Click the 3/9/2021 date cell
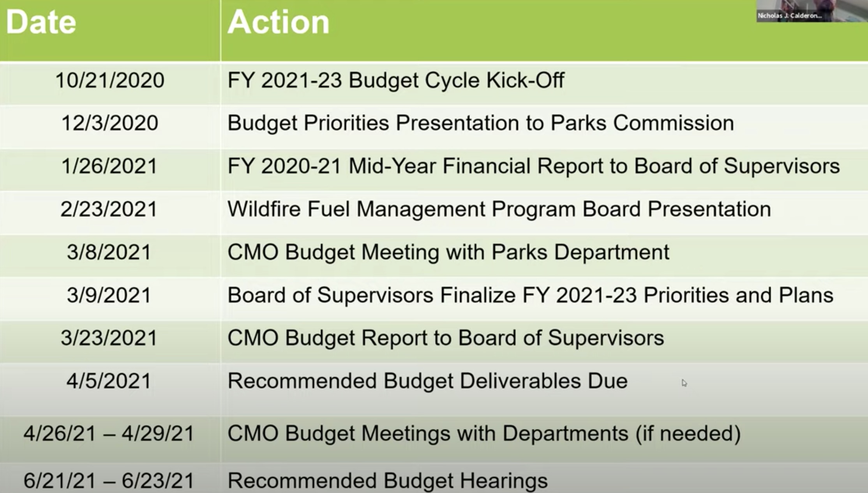Screen dimensions: 868x493 pyautogui.click(x=109, y=295)
